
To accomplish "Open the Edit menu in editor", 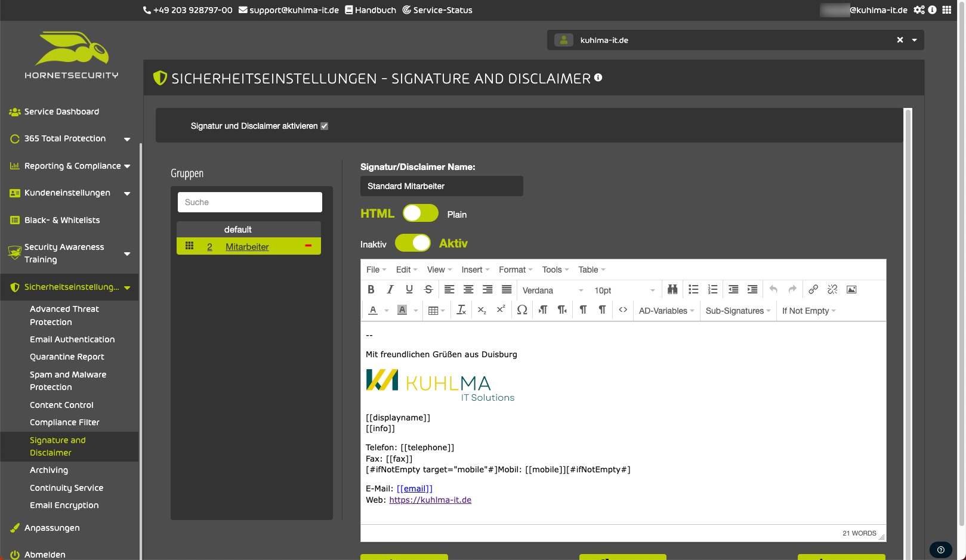I will [406, 270].
